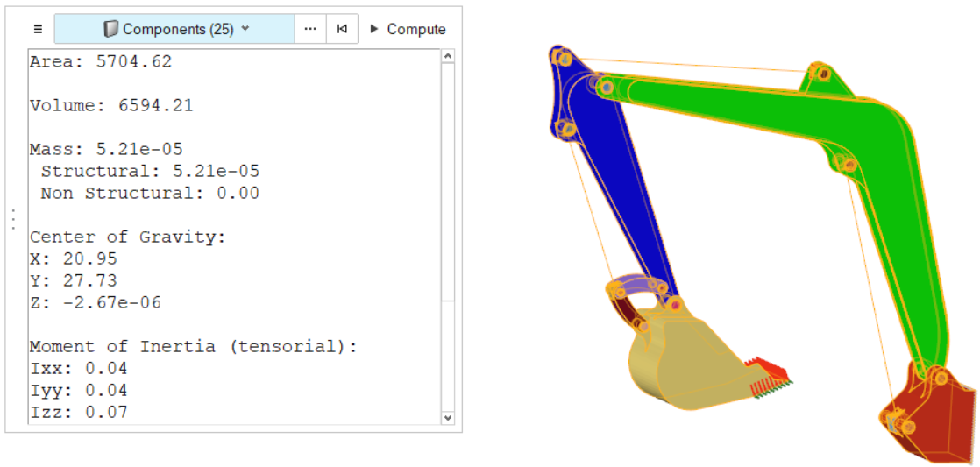Click the 'Non Structural: 0.00' line
Image resolution: width=980 pixels, height=467 pixels.
click(x=150, y=193)
